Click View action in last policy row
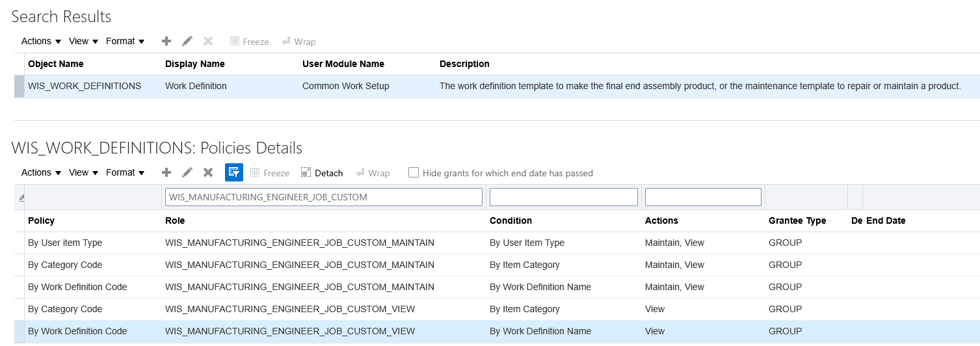The image size is (980, 346). 655,331
